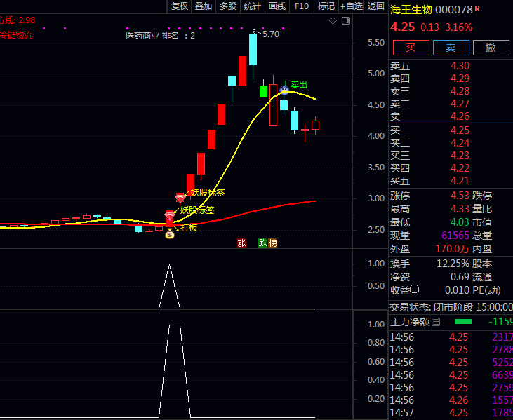Toggle 叠加 overlay in the toolbar
513x420 pixels.
pos(204,6)
